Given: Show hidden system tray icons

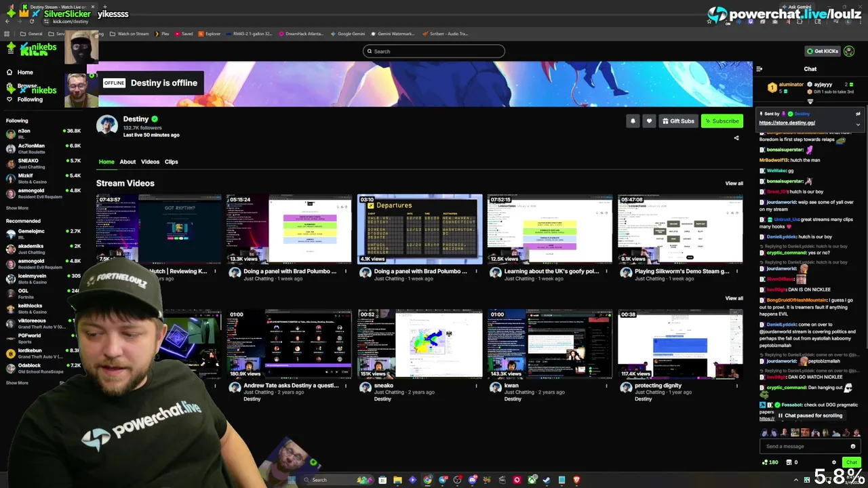Looking at the screenshot, I should click(x=796, y=480).
